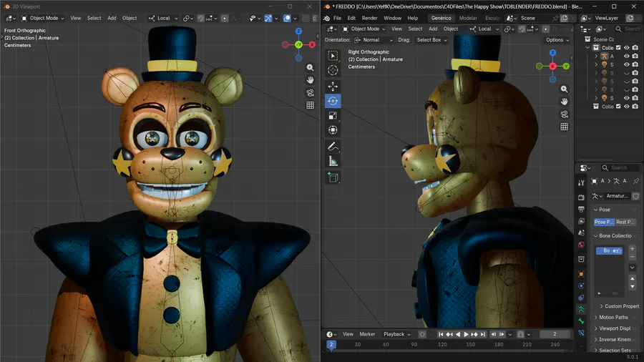Image resolution: width=644 pixels, height=362 pixels.
Task: Click camera view icon in Right Orthographic viewport
Action: (x=565, y=114)
